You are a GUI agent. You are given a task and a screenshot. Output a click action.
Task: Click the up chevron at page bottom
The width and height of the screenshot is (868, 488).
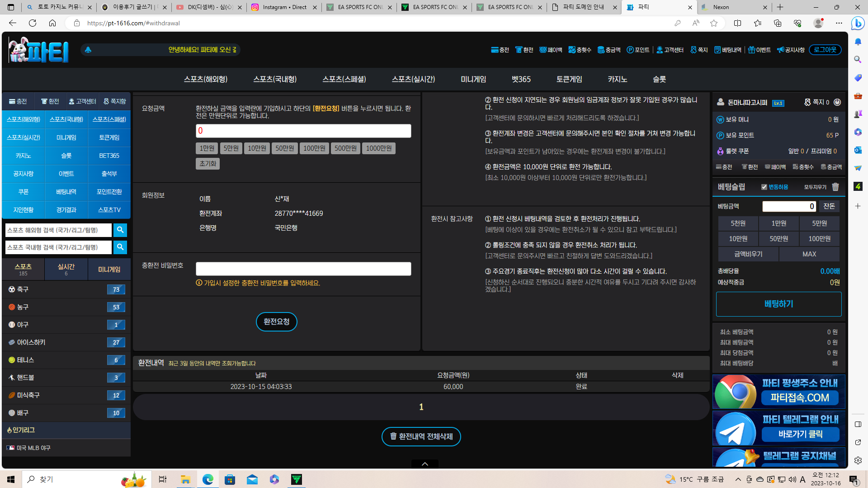[425, 464]
